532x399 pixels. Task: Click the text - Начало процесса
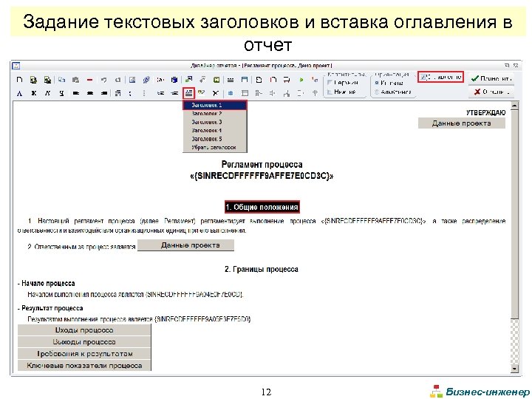coord(46,283)
